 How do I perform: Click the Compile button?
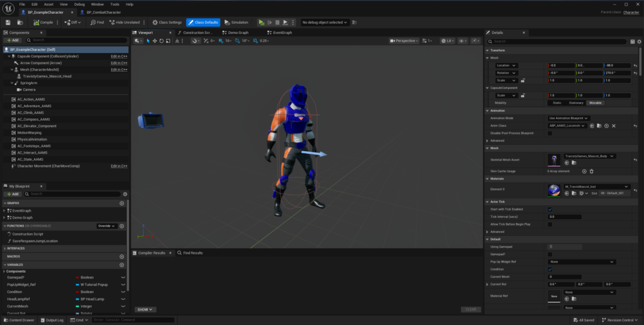43,22
